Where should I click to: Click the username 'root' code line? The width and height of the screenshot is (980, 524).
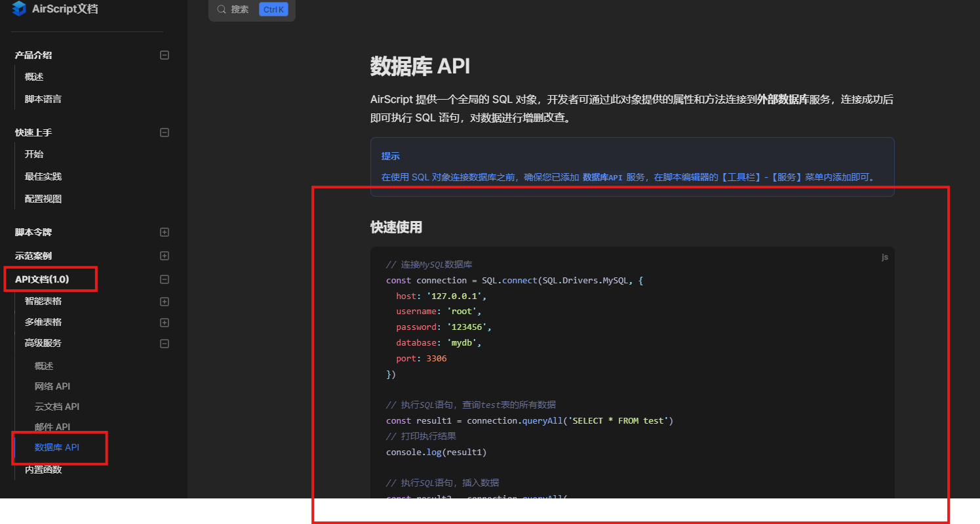[x=439, y=312]
